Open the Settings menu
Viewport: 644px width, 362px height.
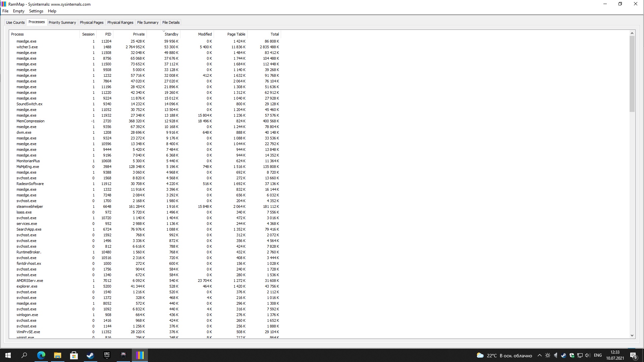36,11
